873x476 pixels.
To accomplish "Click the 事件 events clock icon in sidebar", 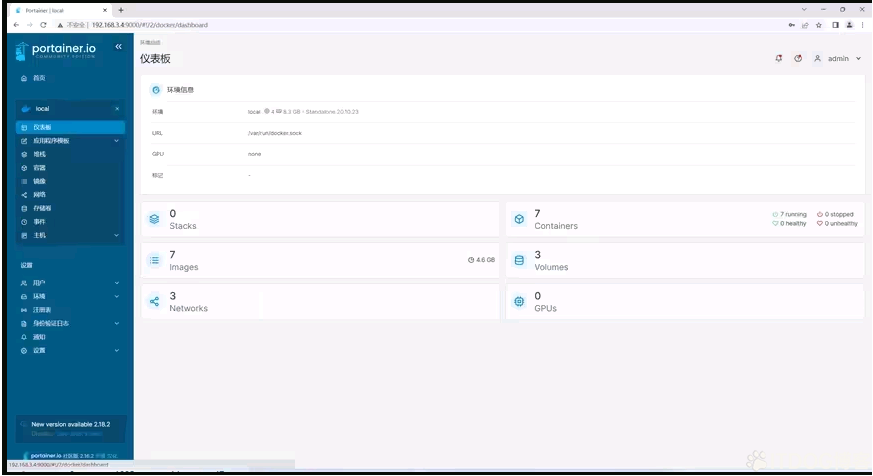I will pyautogui.click(x=24, y=222).
